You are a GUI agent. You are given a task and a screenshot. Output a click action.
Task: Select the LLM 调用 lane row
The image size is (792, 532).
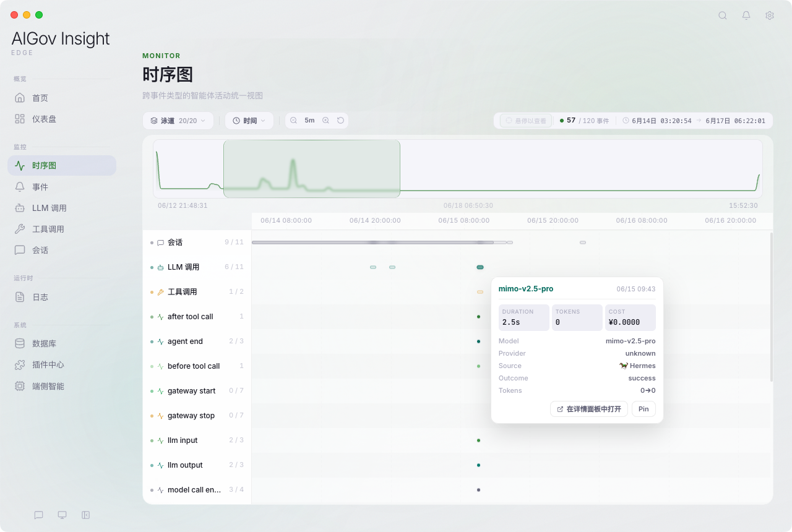point(197,267)
